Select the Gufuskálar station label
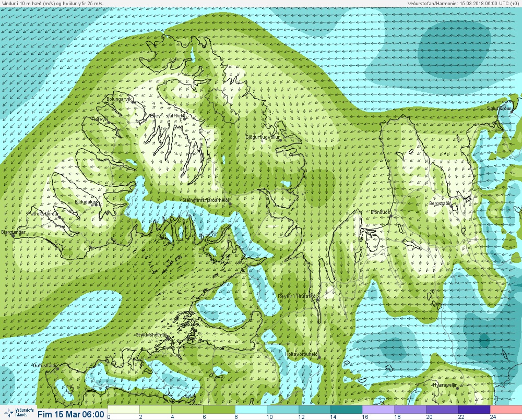The width and height of the screenshot is (522, 420). click(x=45, y=365)
